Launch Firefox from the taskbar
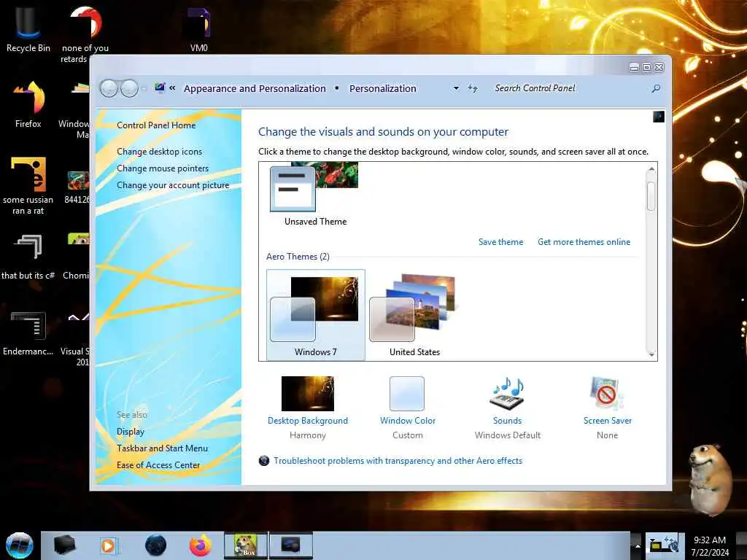 [201, 545]
